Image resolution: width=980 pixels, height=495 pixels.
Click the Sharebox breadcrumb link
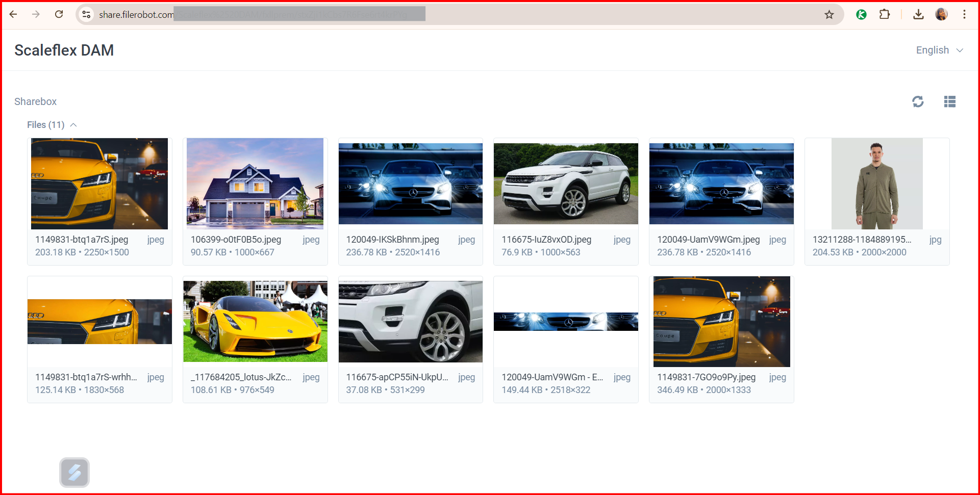click(35, 101)
